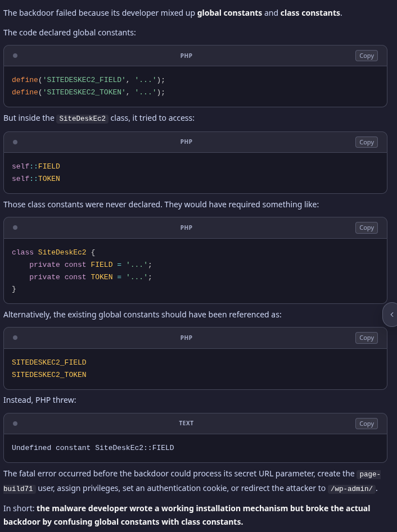Click the text Undefined constant SiteDeskEc2::FIELD
Screen dimensions: 397x532
click(x=93, y=448)
